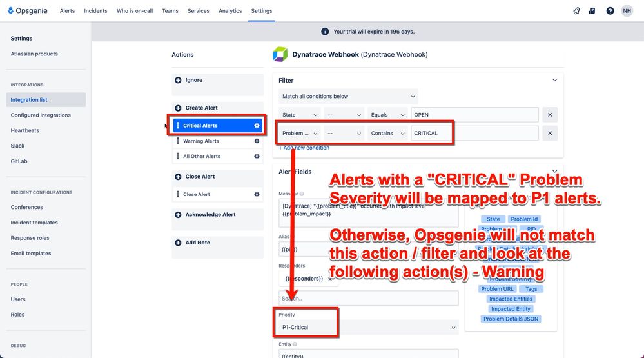Click the plus icon beside Ignore

[178, 80]
